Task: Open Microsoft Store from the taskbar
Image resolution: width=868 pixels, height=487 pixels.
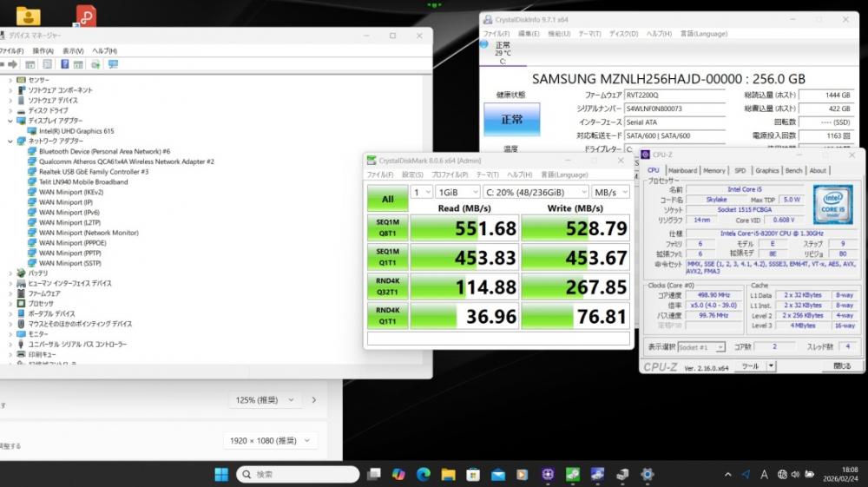Action: tap(473, 474)
